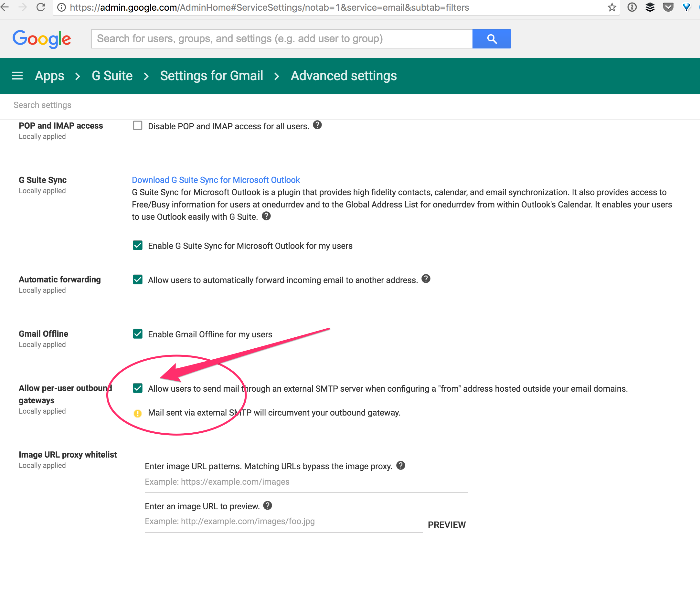
Task: Click the browser back arrow
Action: tap(5, 7)
